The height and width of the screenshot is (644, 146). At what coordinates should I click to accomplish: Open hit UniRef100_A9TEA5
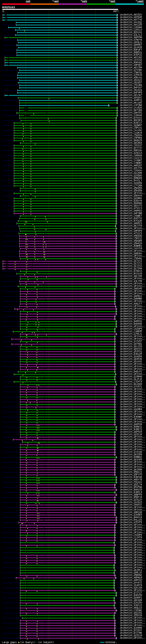(131, 17)
